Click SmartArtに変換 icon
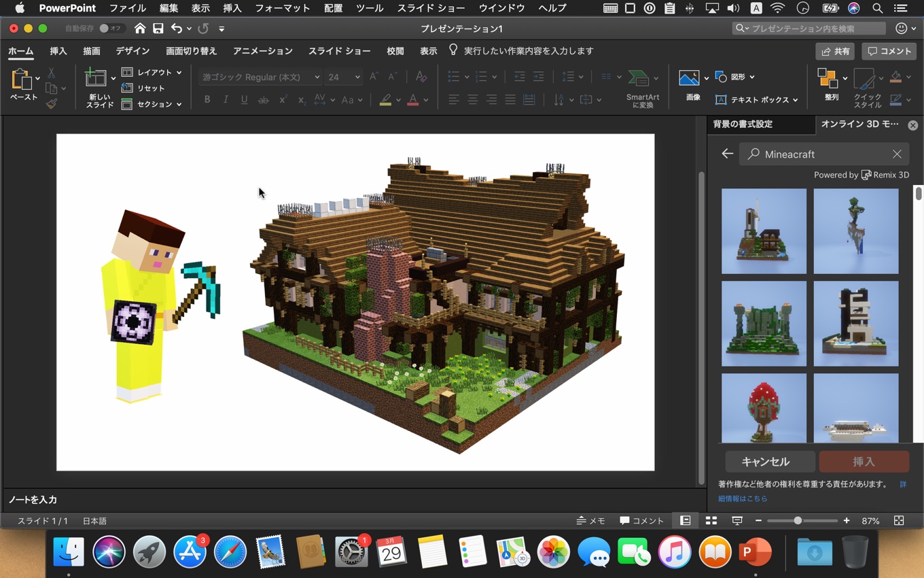 [x=639, y=79]
